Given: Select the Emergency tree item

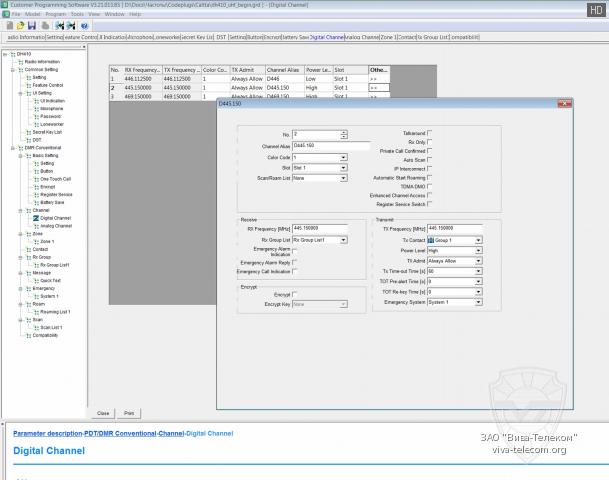Looking at the screenshot, I should point(44,289).
